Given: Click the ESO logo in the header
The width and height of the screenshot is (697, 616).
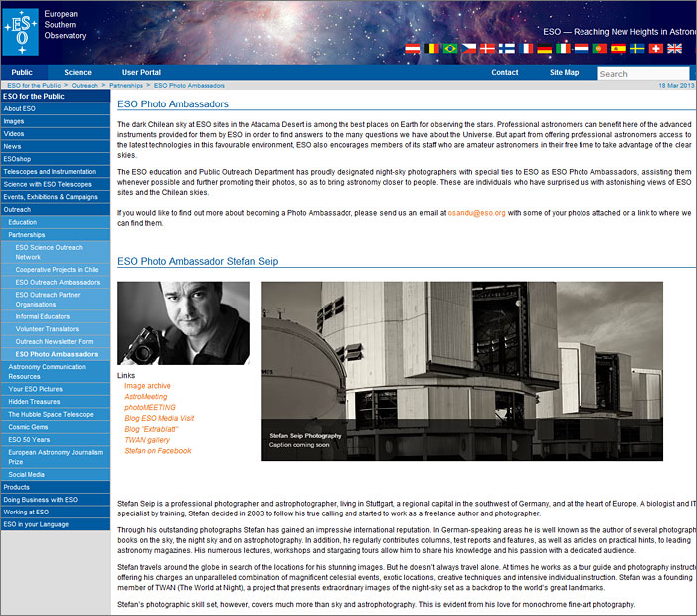Looking at the screenshot, I should tap(21, 32).
